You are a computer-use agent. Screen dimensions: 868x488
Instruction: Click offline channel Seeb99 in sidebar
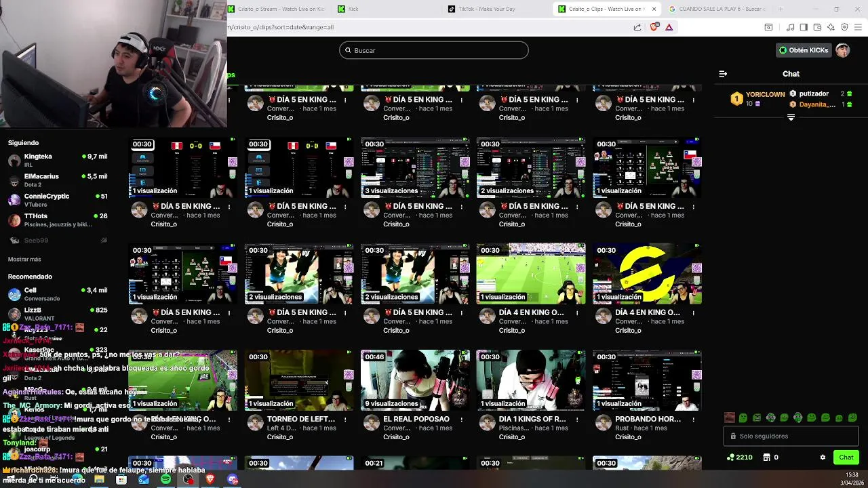(x=58, y=240)
